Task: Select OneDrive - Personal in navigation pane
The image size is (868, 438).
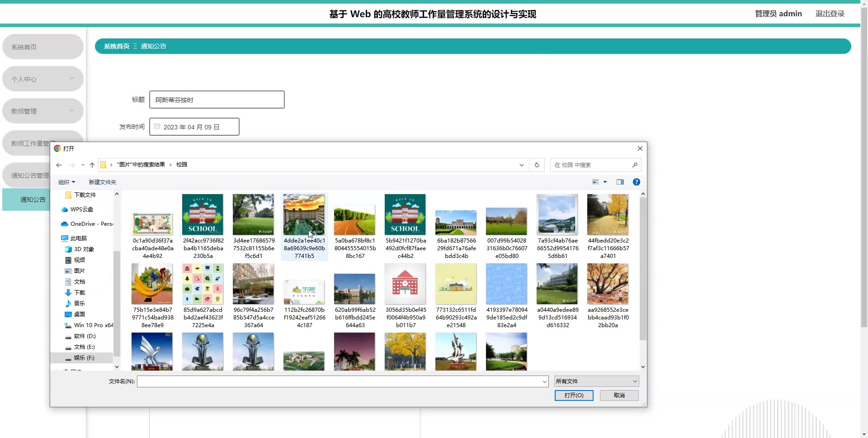Action: pyautogui.click(x=87, y=224)
